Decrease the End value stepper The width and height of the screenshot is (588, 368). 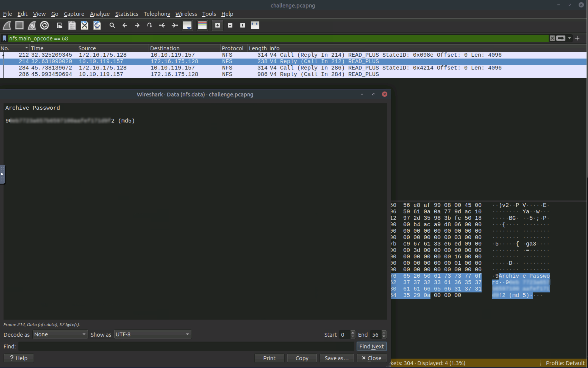384,336
